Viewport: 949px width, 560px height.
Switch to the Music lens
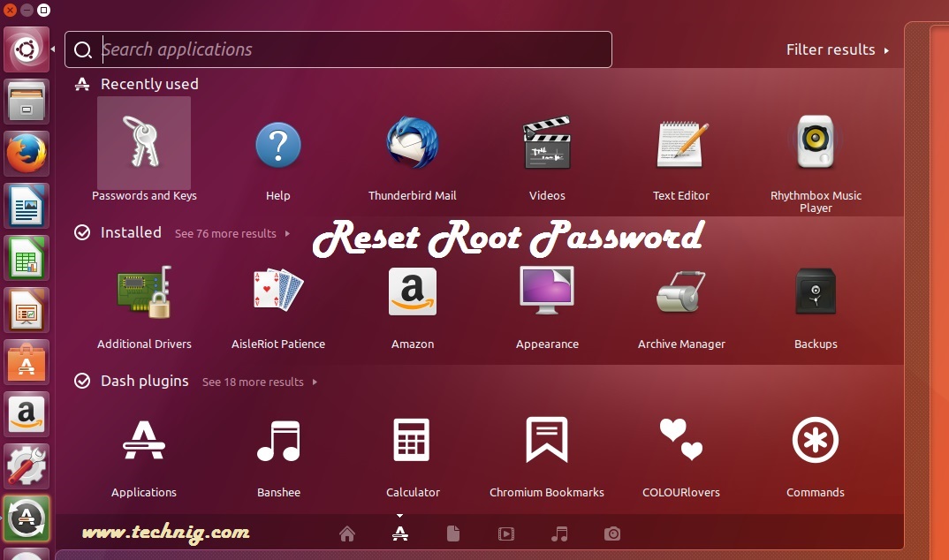tap(558, 534)
